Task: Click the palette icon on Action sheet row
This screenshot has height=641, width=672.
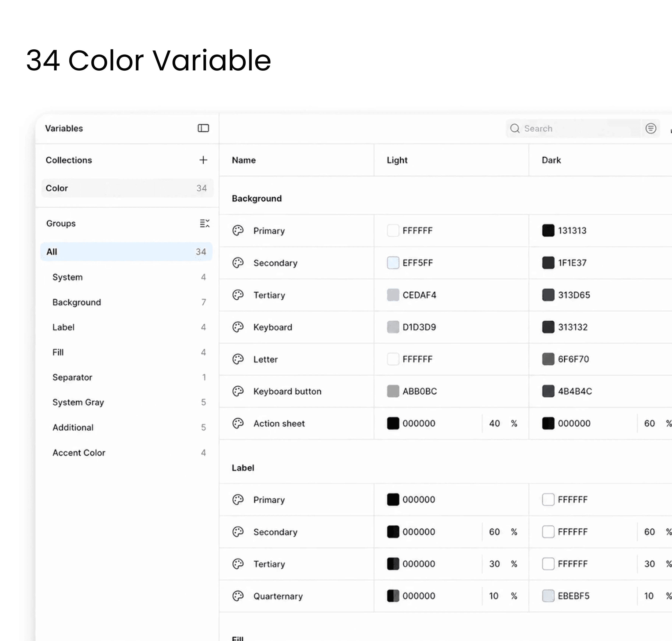Action: pyautogui.click(x=238, y=423)
